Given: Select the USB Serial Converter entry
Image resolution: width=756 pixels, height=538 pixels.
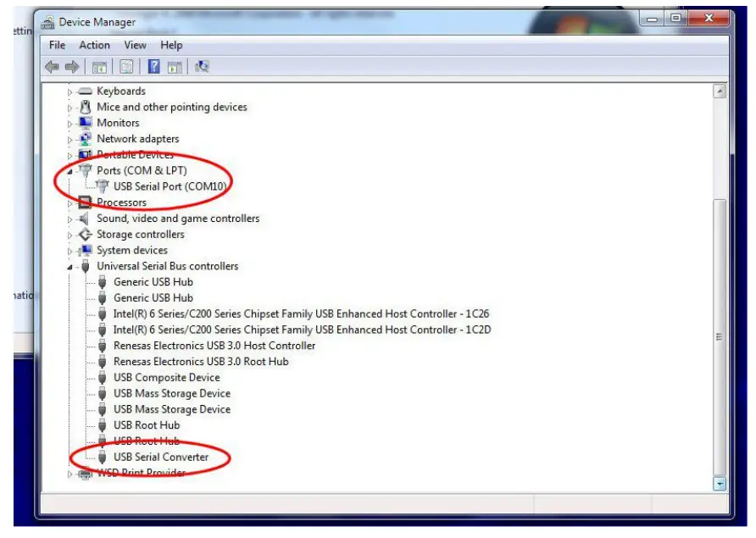Looking at the screenshot, I should coord(161,457).
